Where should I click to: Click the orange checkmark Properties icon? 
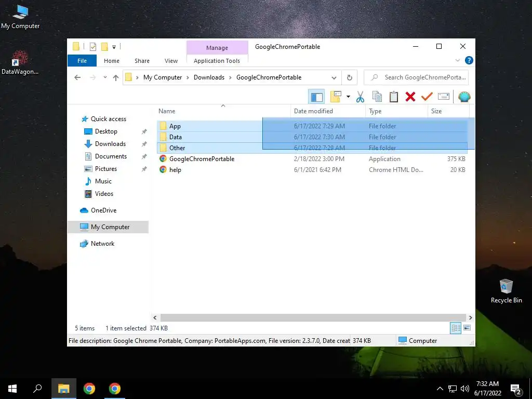click(x=427, y=97)
